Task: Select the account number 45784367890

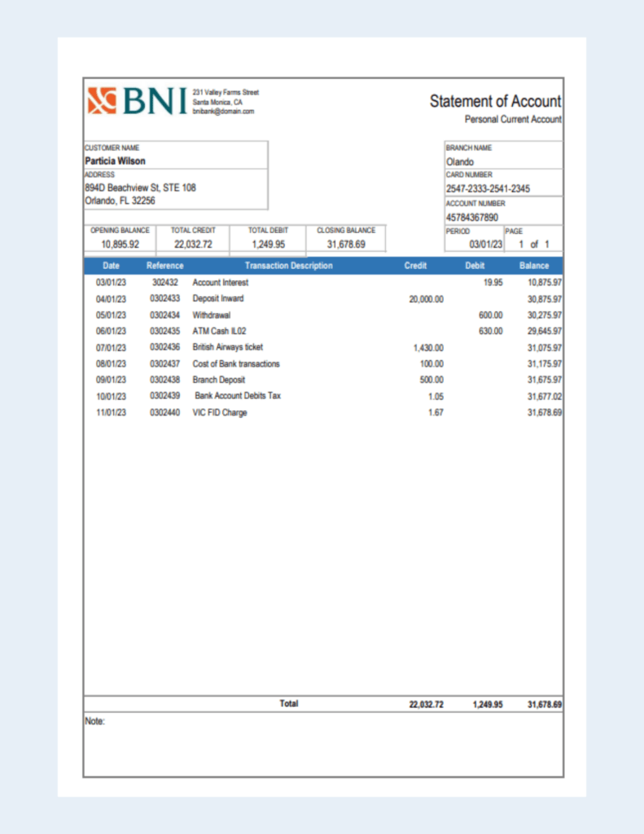Action: [x=471, y=217]
